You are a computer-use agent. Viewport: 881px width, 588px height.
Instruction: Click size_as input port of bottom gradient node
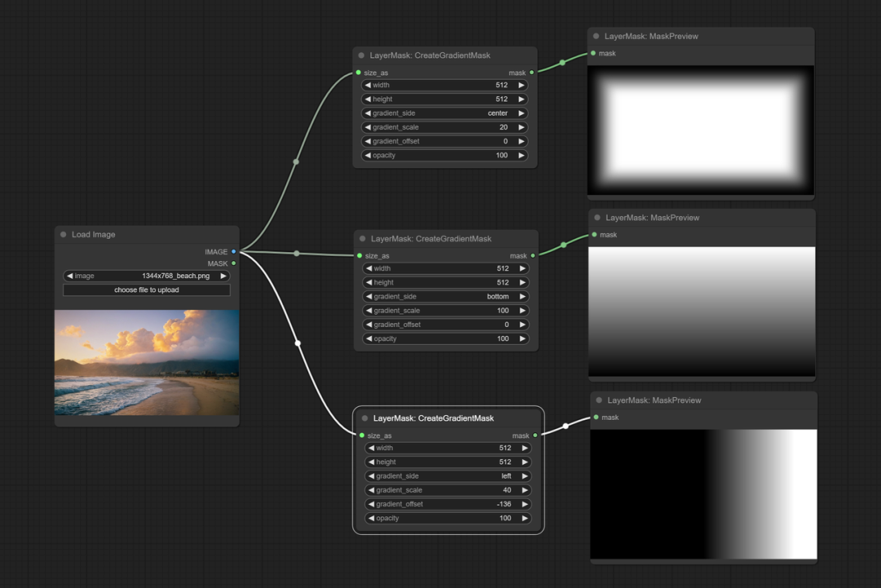360,255
